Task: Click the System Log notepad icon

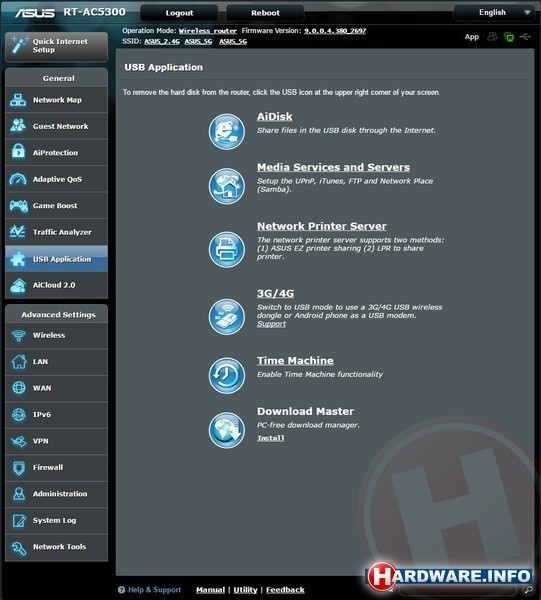Action: pyautogui.click(x=19, y=520)
